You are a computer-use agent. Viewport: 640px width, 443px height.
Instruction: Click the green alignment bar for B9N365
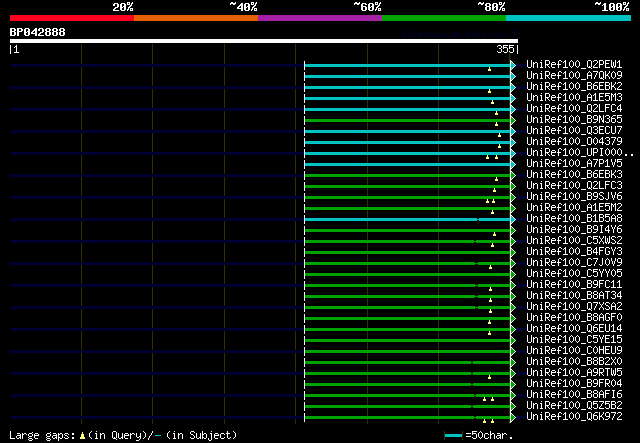[407, 120]
